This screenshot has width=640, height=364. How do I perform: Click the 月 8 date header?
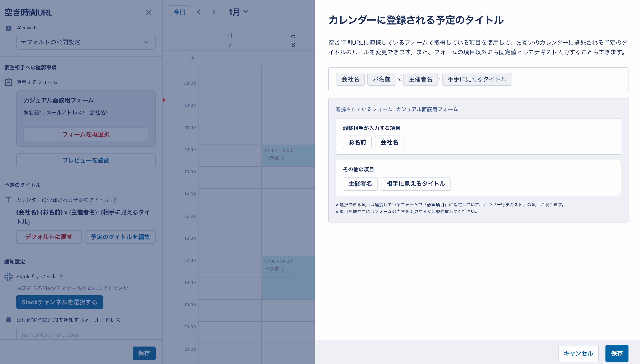tap(293, 40)
